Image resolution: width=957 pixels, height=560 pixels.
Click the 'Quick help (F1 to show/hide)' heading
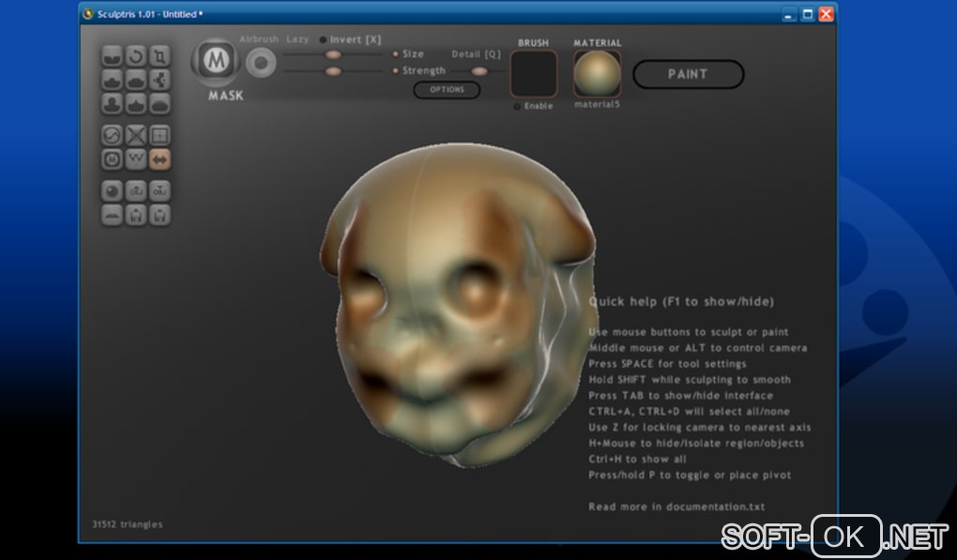tap(681, 301)
